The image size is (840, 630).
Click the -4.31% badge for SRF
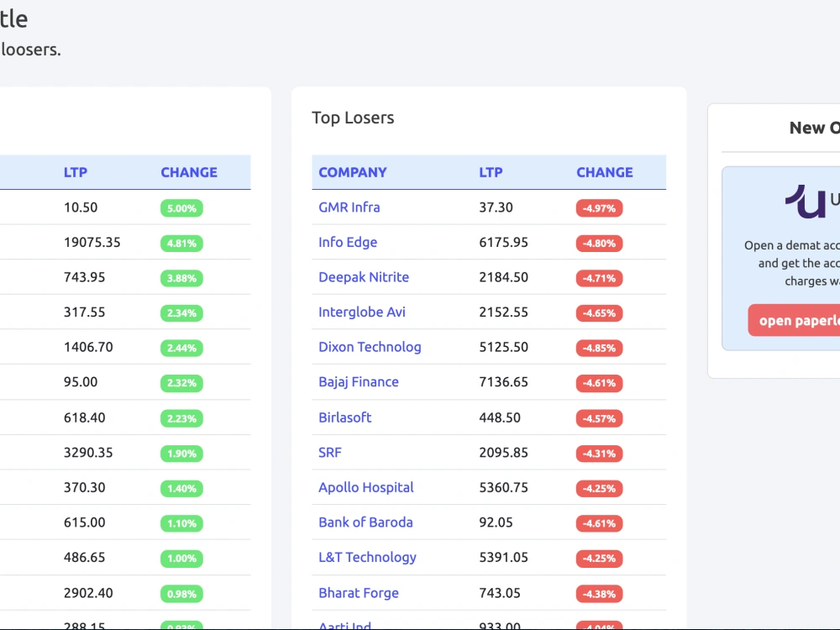pos(600,454)
